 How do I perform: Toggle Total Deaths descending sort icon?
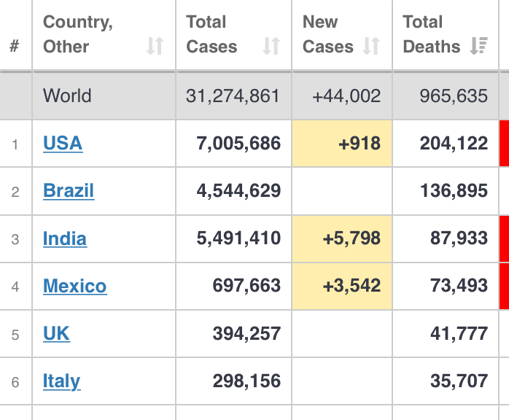click(478, 46)
